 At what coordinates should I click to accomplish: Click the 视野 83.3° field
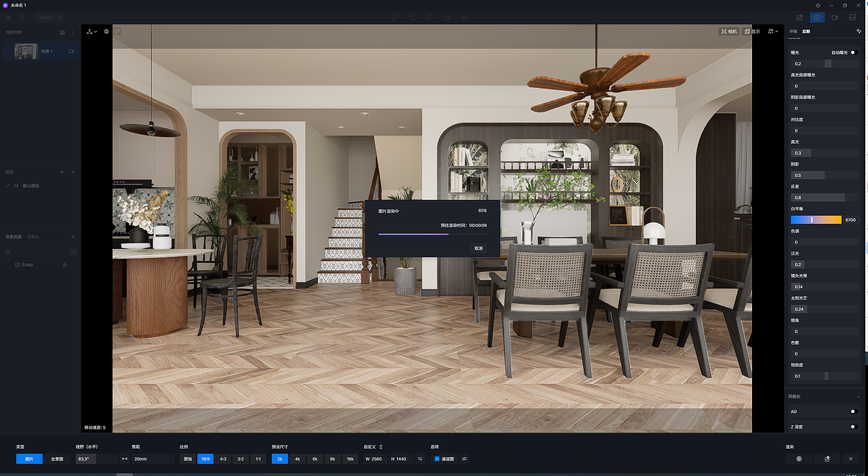(x=96, y=459)
